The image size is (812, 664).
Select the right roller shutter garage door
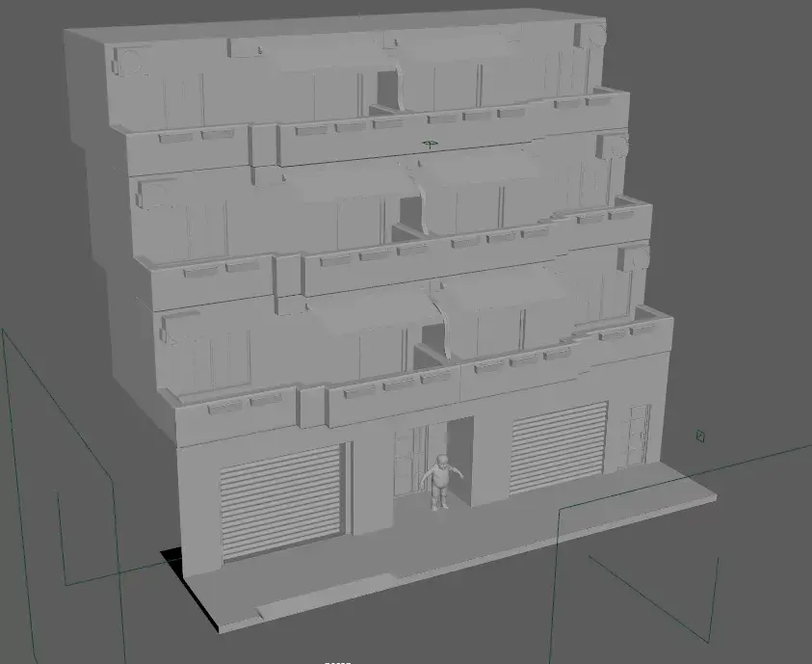click(559, 448)
